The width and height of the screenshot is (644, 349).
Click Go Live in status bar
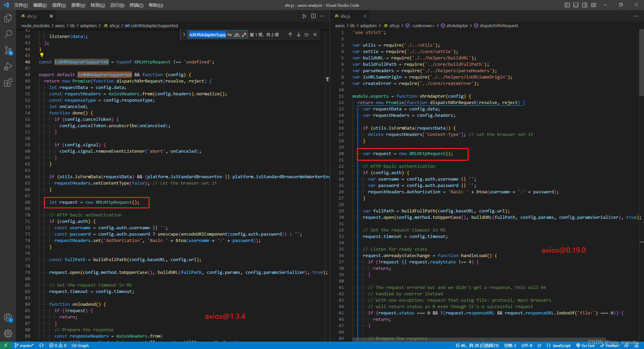(585, 345)
